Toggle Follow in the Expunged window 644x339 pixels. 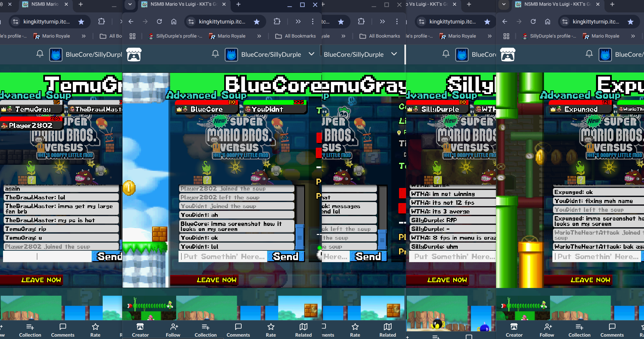click(x=547, y=330)
